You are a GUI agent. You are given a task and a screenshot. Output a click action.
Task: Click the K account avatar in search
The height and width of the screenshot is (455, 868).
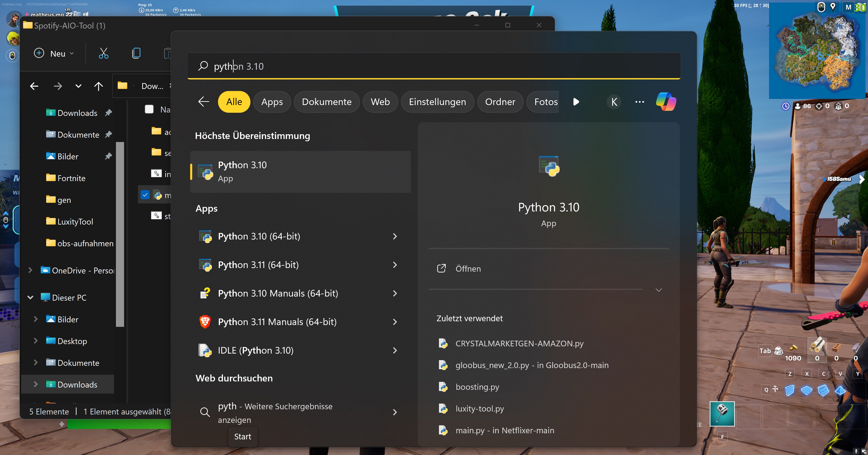click(614, 102)
